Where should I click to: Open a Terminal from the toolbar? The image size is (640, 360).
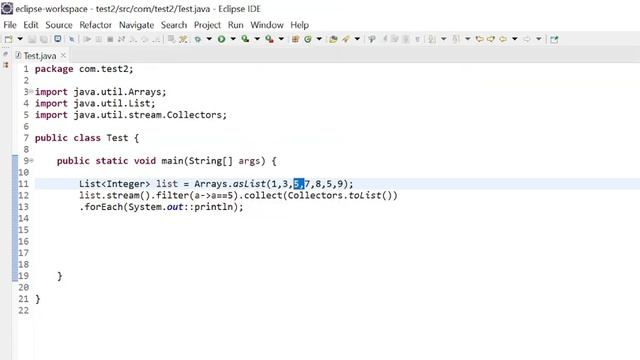point(58,39)
